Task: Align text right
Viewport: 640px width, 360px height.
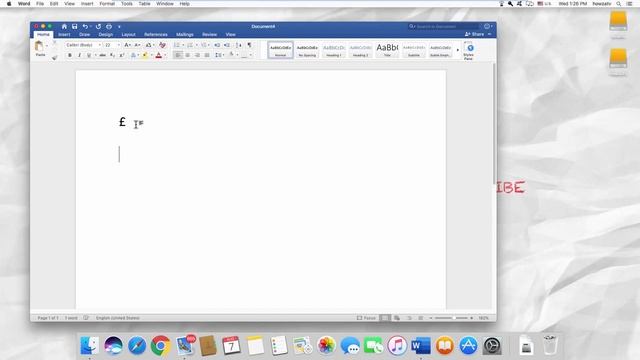Action: pos(197,55)
